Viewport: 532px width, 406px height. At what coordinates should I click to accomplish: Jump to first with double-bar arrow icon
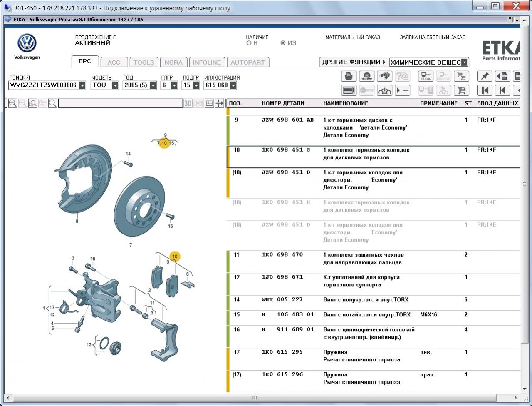coord(485,90)
